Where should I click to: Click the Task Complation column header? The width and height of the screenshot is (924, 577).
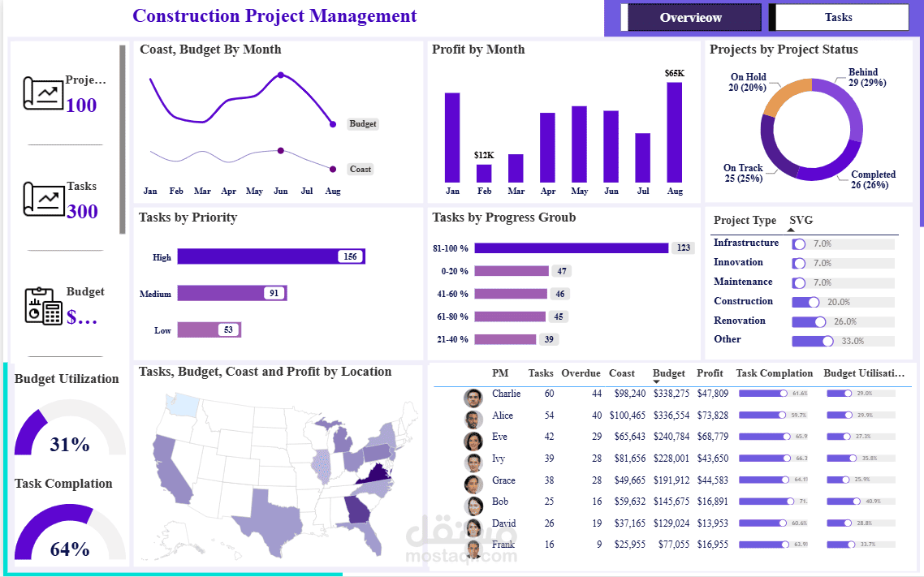pyautogui.click(x=775, y=373)
